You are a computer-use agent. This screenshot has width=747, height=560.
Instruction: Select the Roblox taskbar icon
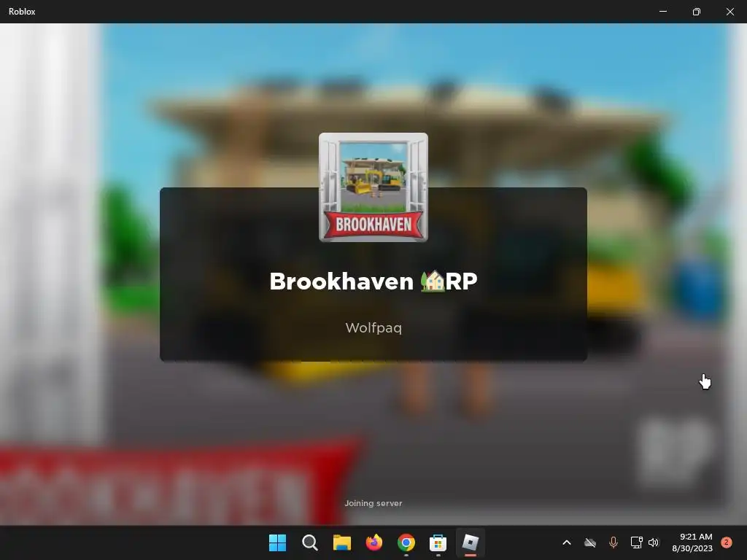click(x=471, y=542)
